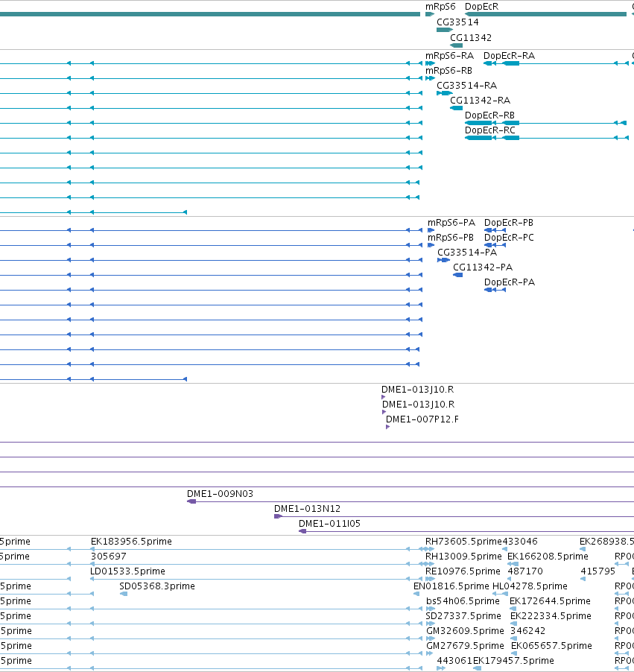Select EST RE10976.5prime label
Viewport: 634px width, 672px height.
[463, 571]
